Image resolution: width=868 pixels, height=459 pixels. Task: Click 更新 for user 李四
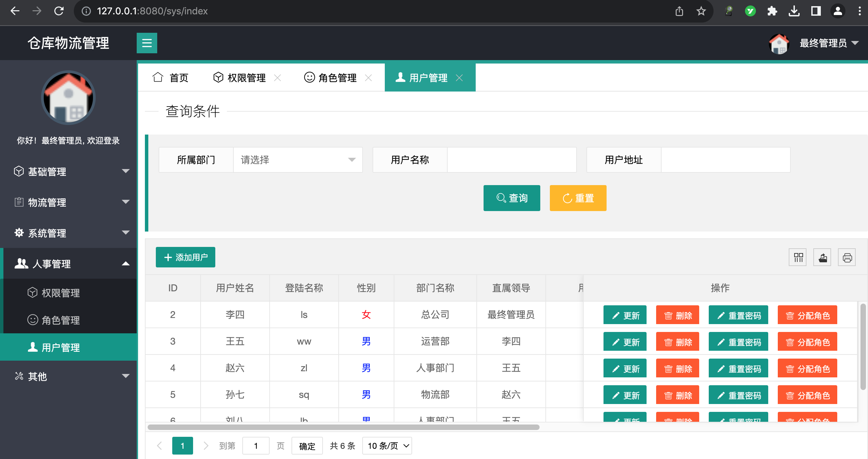click(625, 315)
